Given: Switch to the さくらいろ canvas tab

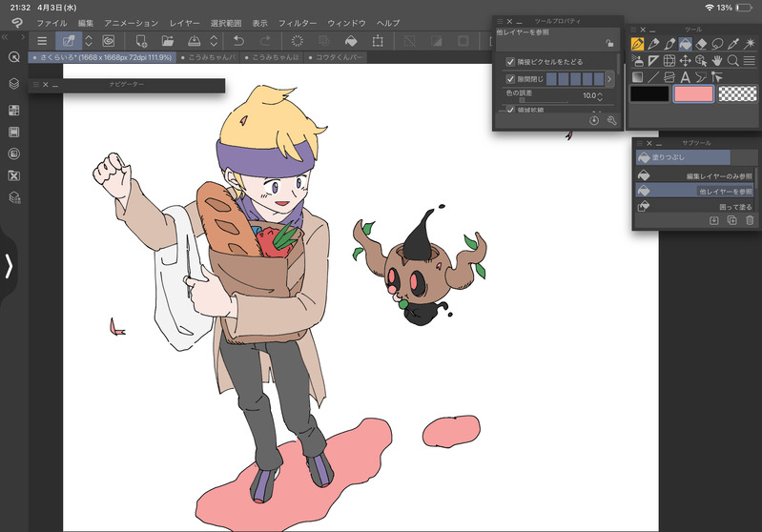Looking at the screenshot, I should coord(103,57).
